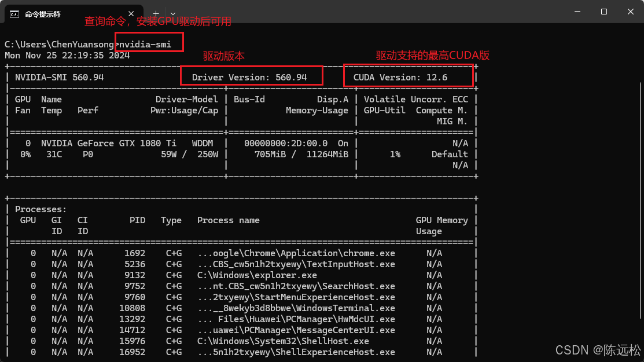Click the GPU name NVIDIA GeForce GTX 1080 Ti
This screenshot has height=362, width=644.
(x=108, y=143)
